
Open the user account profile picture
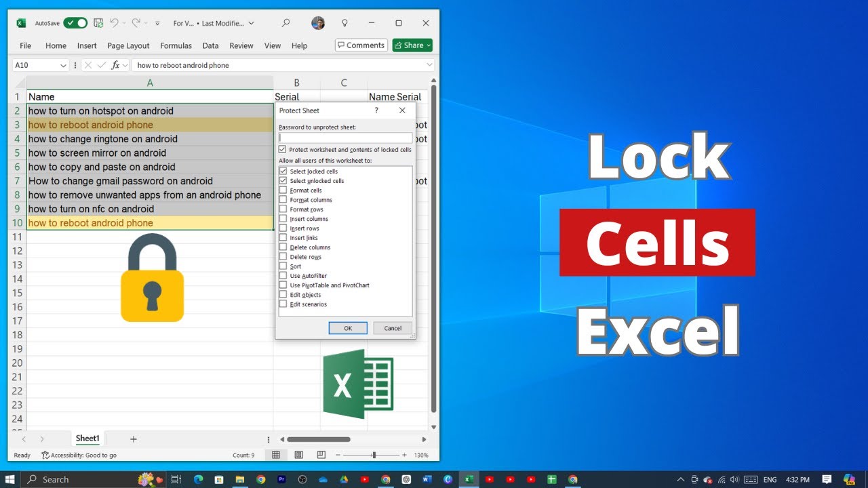[318, 23]
